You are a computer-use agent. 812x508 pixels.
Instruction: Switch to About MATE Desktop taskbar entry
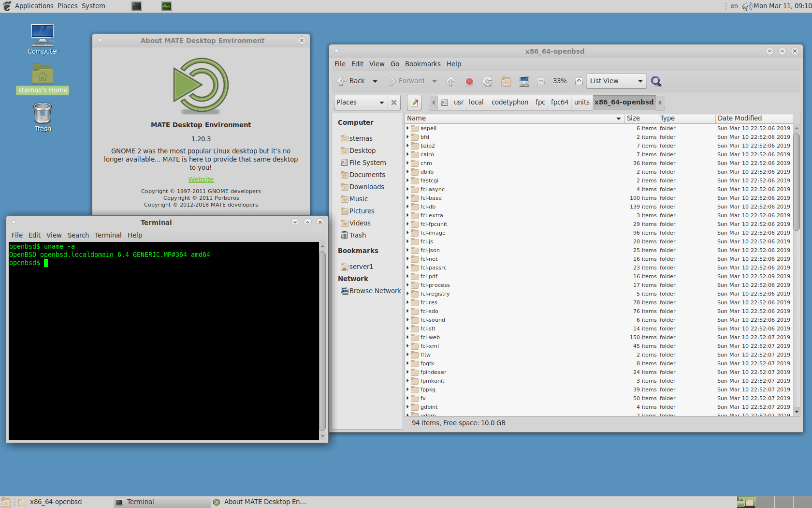(259, 502)
